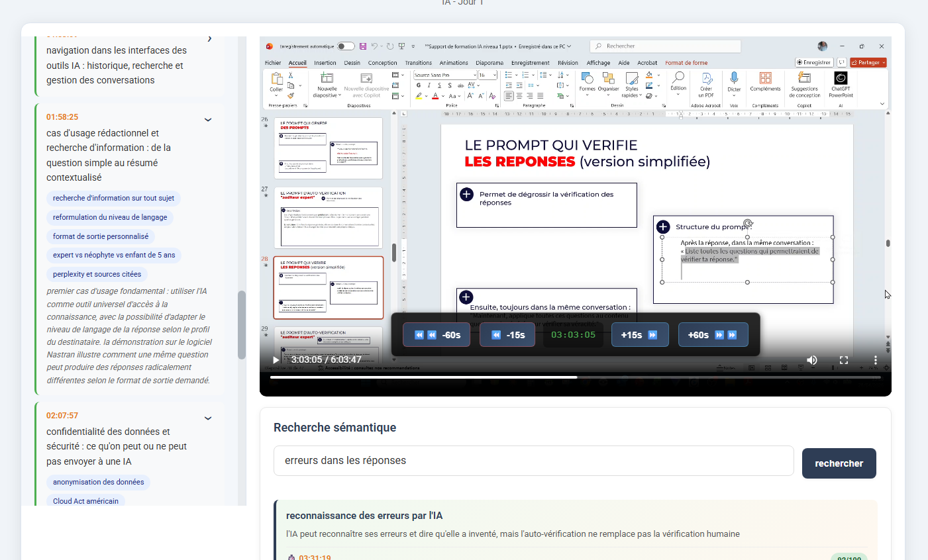This screenshot has height=560, width=928.
Task: Skip forward 60 seconds in the video
Action: (713, 335)
